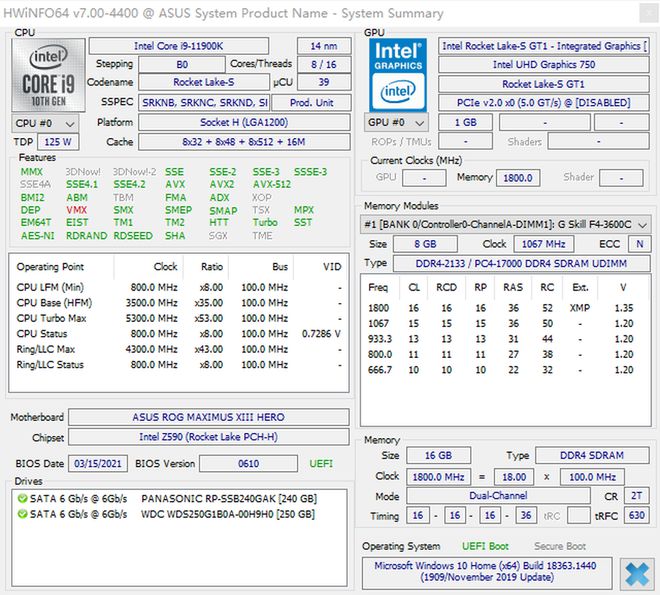Click the SSPEC field SRKNB, SRKNC, SRKND

(x=204, y=102)
